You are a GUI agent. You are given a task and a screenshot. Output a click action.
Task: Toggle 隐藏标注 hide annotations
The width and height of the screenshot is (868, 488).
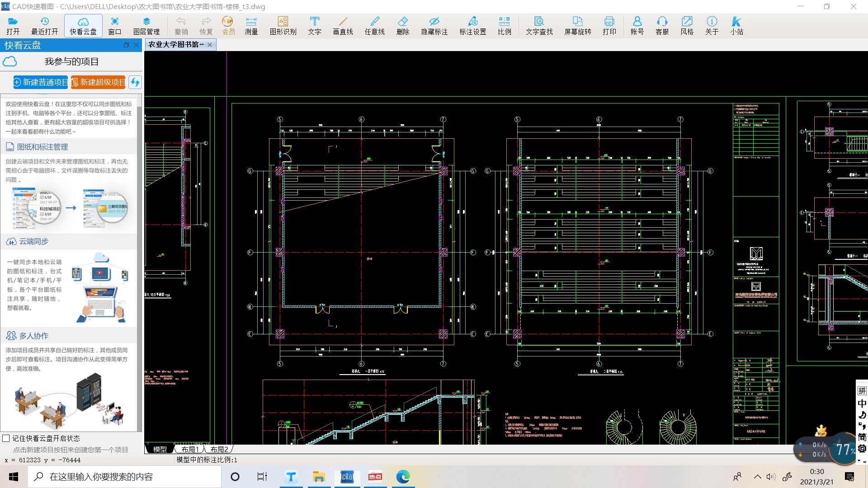click(434, 26)
